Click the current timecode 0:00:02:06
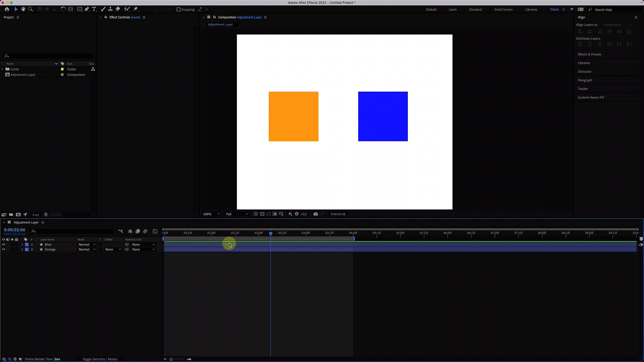Viewport: 644px width, 362px height. [14, 230]
